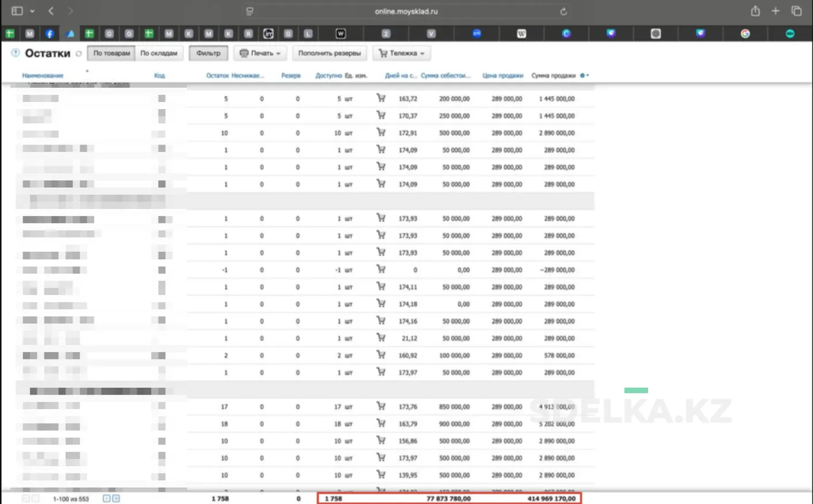Click the 200 000,00 cost sum cell
The image size is (813, 504).
[x=454, y=98]
